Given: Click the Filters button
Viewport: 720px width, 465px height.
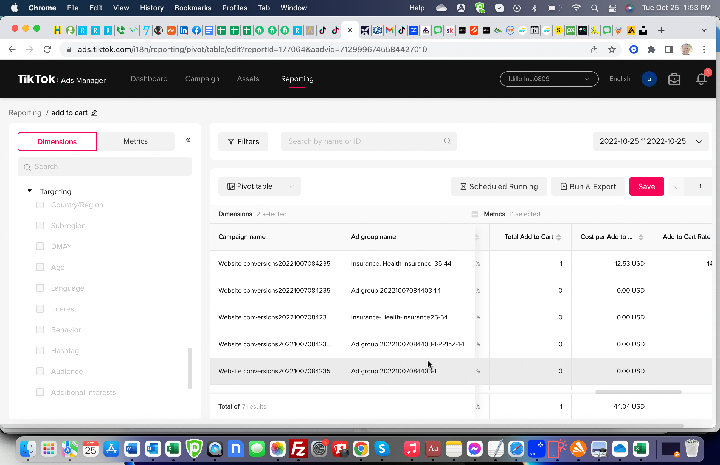Looking at the screenshot, I should [x=243, y=142].
